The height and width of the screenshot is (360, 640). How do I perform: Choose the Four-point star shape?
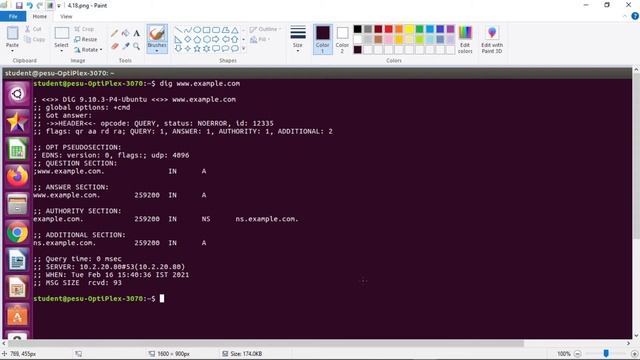tap(188, 49)
